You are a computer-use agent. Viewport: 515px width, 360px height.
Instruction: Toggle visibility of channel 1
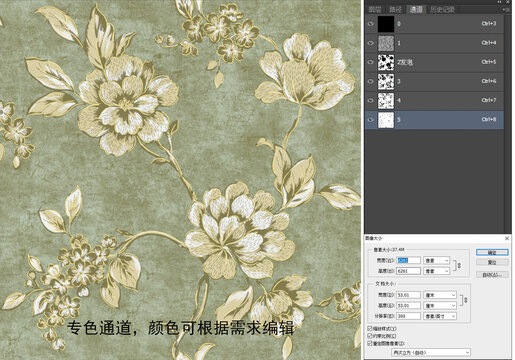click(x=370, y=43)
